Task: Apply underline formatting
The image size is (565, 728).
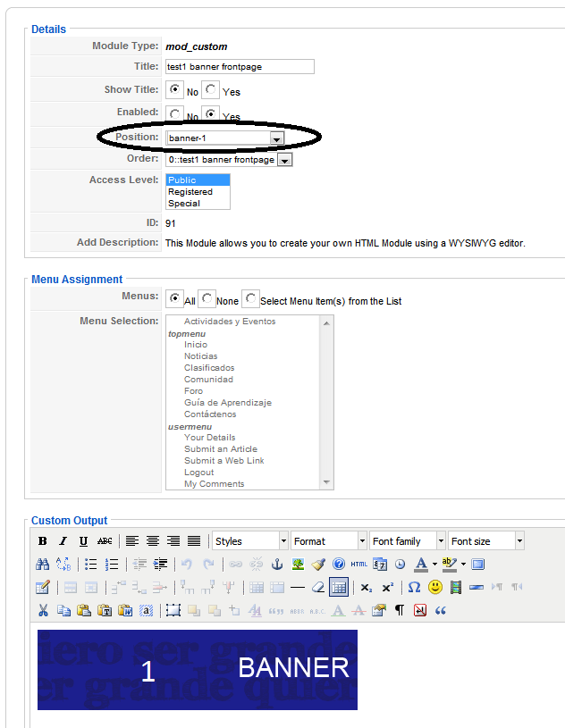Action: pyautogui.click(x=84, y=541)
